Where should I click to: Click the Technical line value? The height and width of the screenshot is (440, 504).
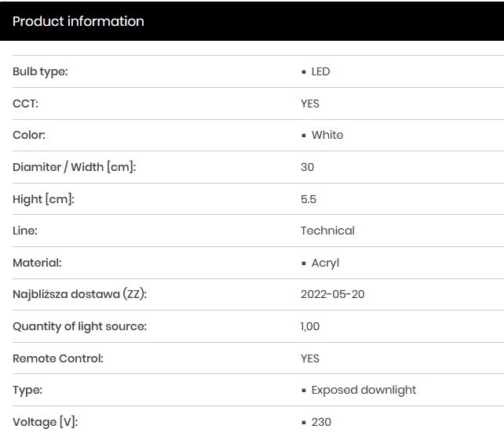click(x=327, y=231)
